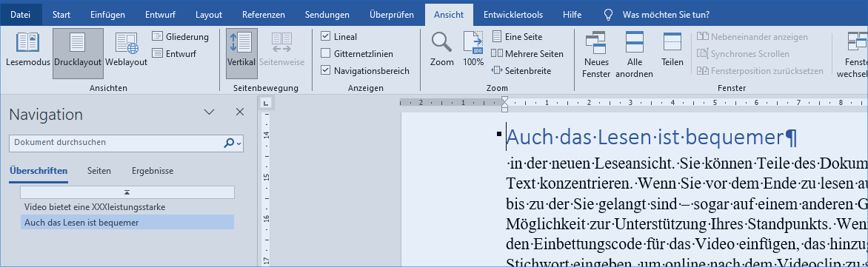The width and height of the screenshot is (868, 267).
Task: Open the Hilfe ribbon tab
Action: pos(572,14)
